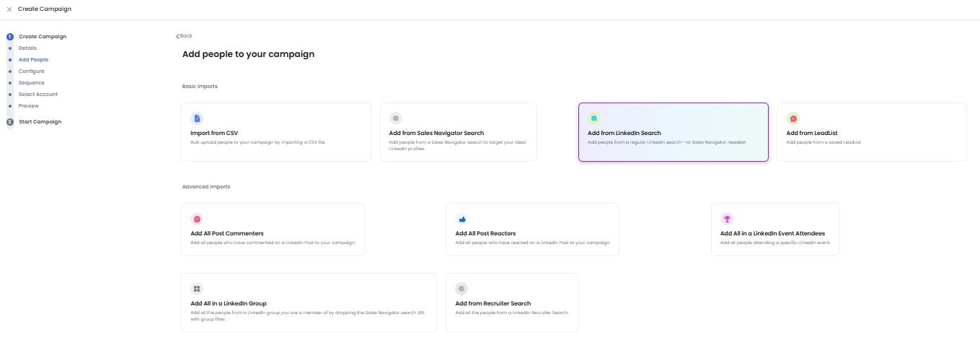Choose Add All in a LinkedIn Group

point(309,302)
